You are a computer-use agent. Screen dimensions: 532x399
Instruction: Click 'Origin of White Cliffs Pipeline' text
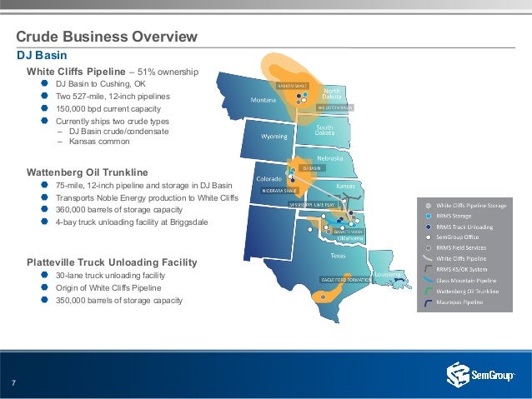click(x=108, y=288)
